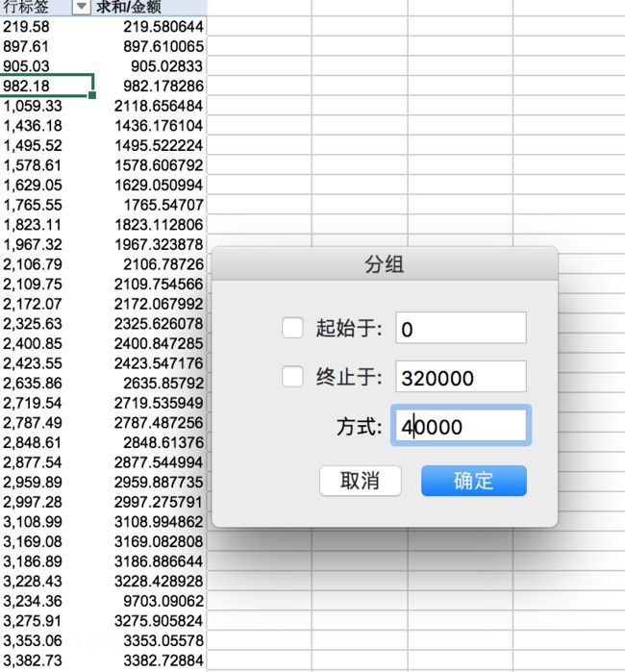Select row label cell 3,353.06
The image size is (625, 672).
click(x=47, y=640)
